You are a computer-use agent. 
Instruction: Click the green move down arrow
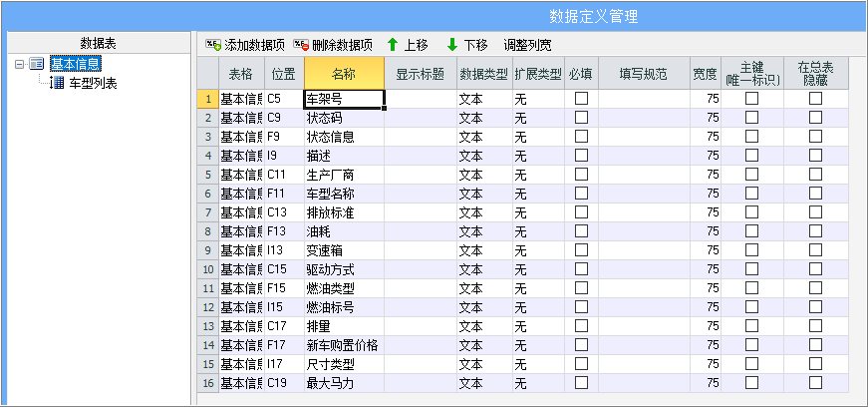coord(452,45)
